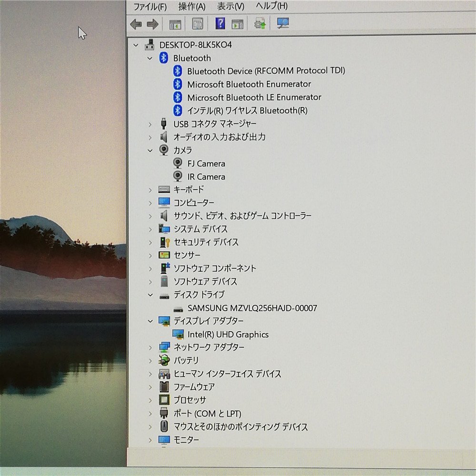Screen dimensions: 476x476
Task: Click the icon beside ソフトウェア コンポーネント
Action: [x=165, y=268]
